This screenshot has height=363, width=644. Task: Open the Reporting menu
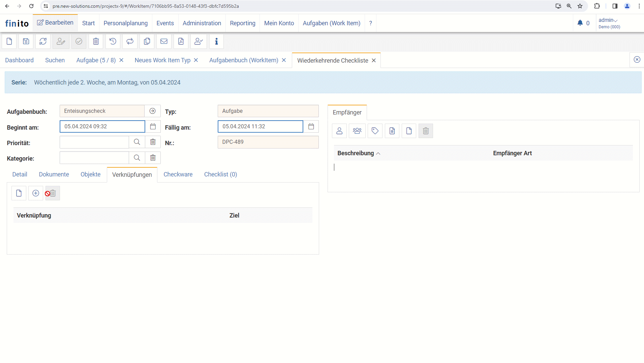(242, 23)
